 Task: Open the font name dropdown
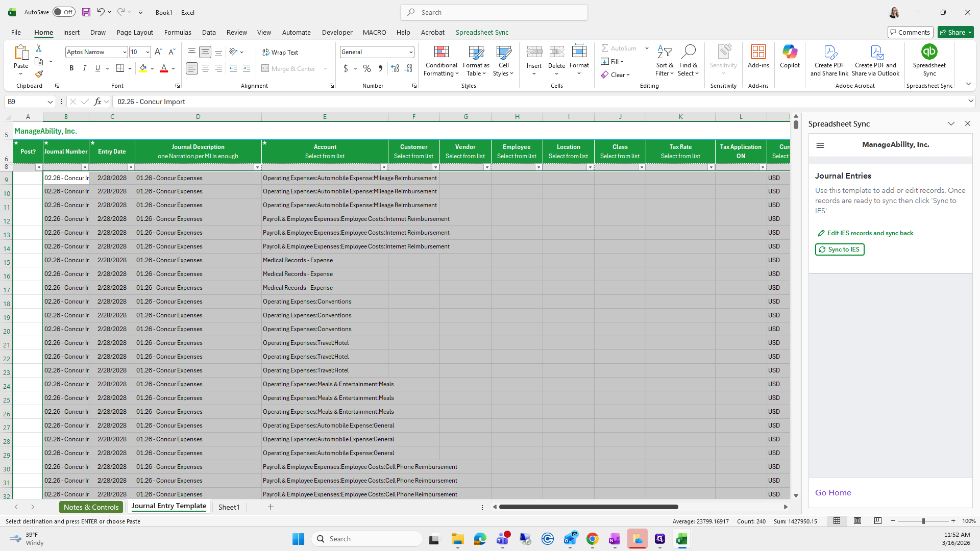124,52
